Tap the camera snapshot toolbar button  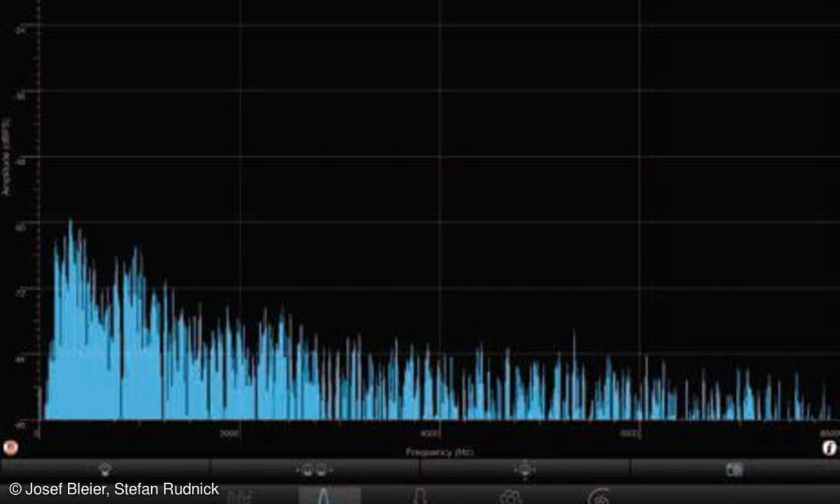tap(734, 468)
